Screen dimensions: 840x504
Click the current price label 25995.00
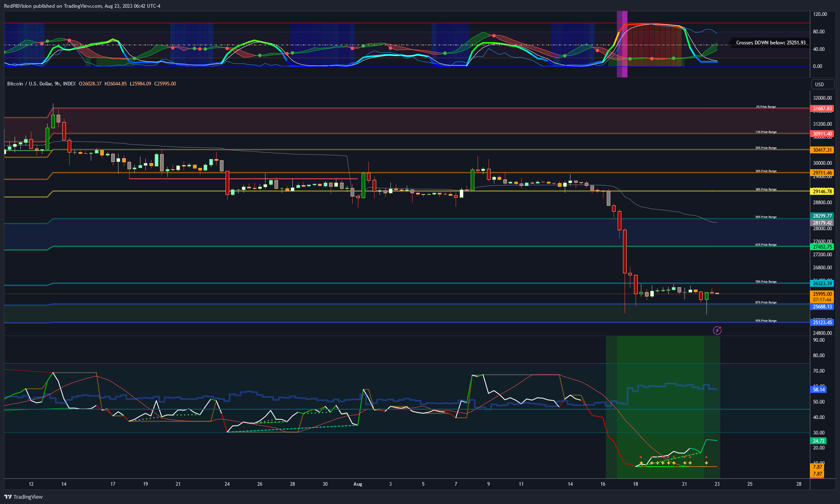822,294
